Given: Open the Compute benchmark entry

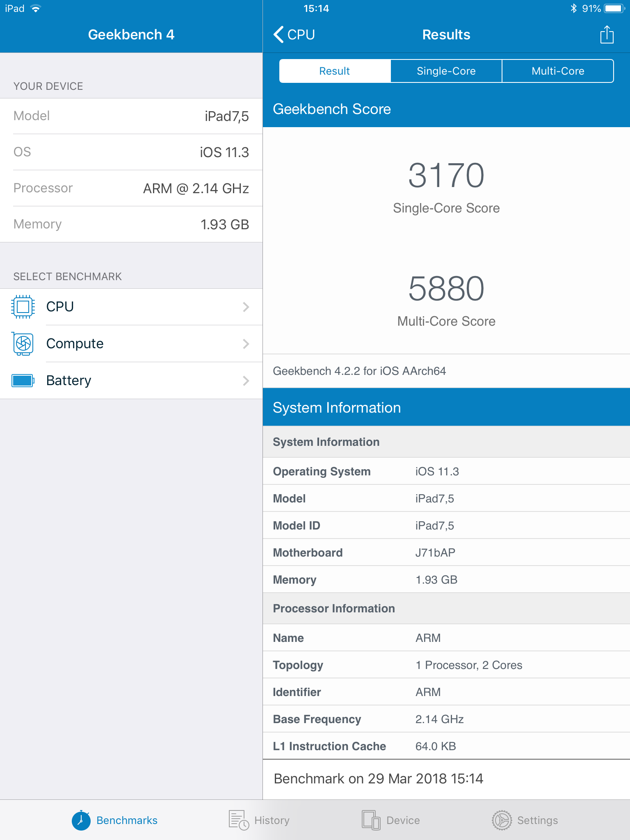Looking at the screenshot, I should 131,344.
